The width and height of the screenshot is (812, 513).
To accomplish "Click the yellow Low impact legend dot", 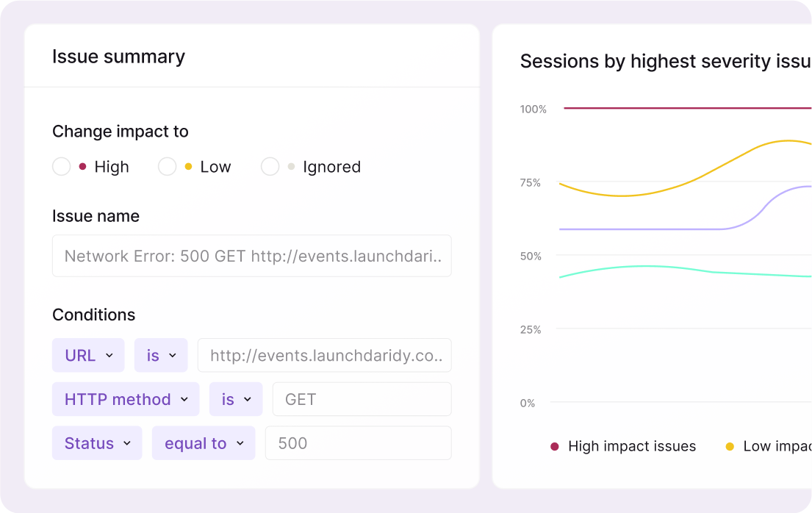I will [x=730, y=446].
